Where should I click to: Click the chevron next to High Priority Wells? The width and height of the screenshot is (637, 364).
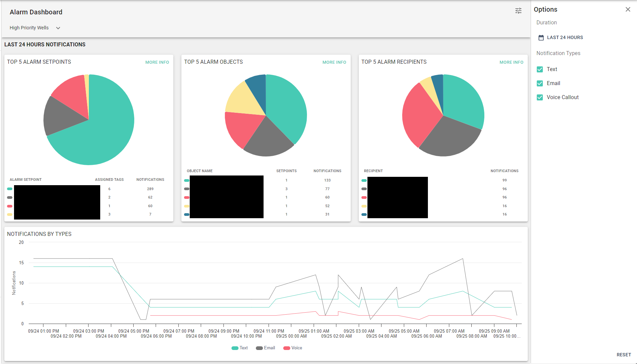[x=58, y=28]
